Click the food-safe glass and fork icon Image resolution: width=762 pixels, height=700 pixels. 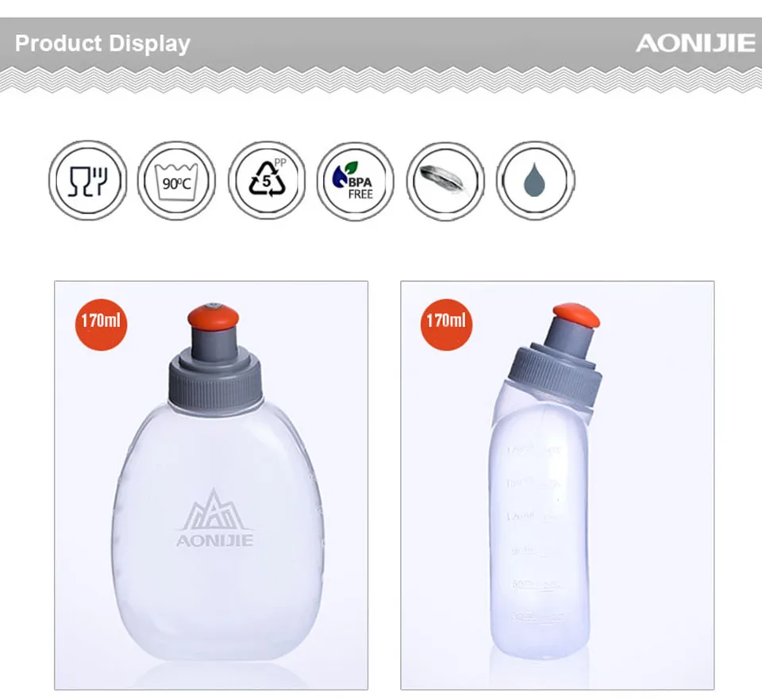[x=88, y=181]
